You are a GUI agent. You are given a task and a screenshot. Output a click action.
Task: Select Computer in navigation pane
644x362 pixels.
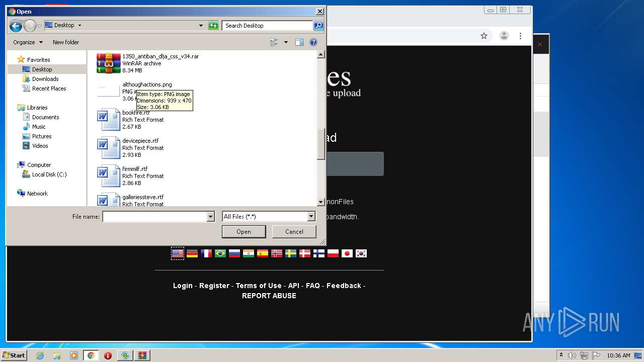tap(39, 165)
